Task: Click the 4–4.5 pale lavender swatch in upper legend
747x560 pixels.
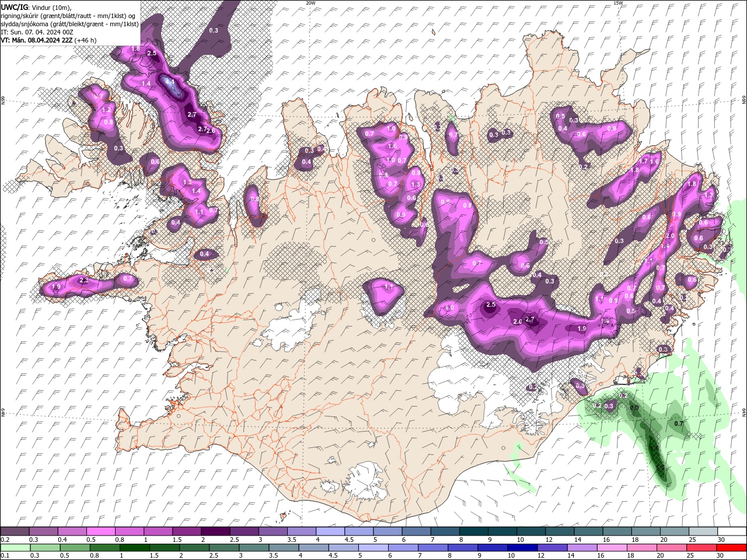Action: 330,531
